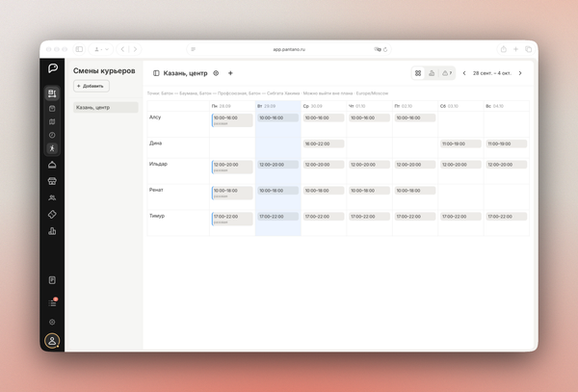578x392 pixels.
Task: Go forward in Safari
Action: 135,49
